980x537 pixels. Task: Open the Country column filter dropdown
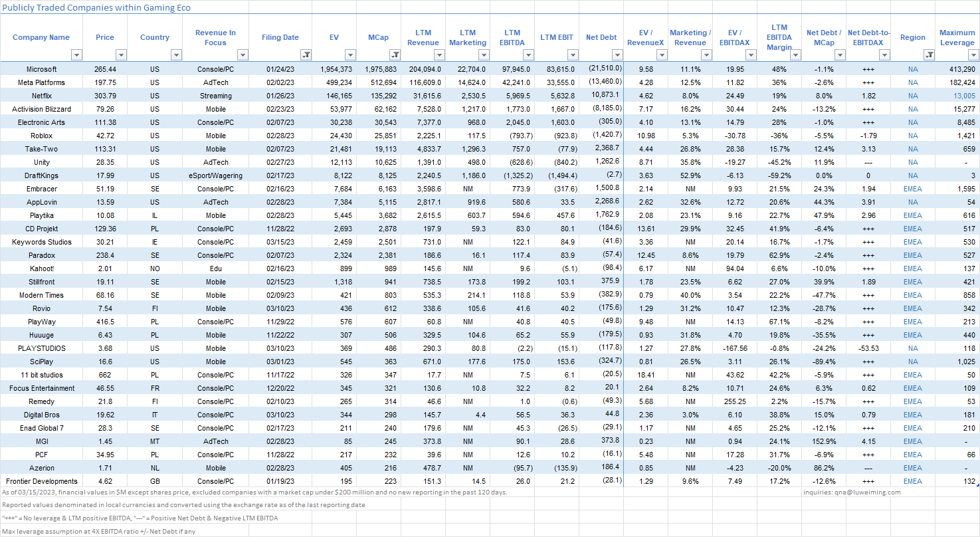pos(176,55)
